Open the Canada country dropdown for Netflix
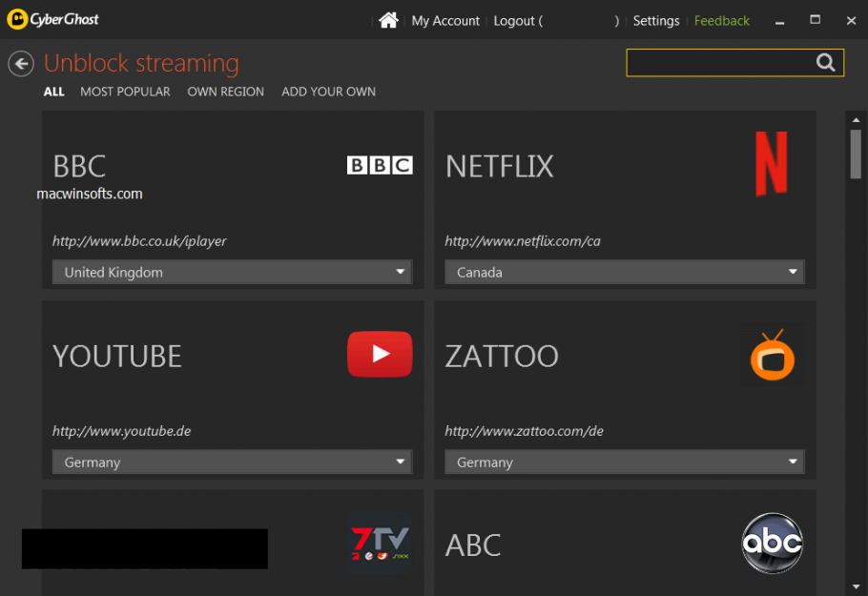The height and width of the screenshot is (596, 868). 625,272
